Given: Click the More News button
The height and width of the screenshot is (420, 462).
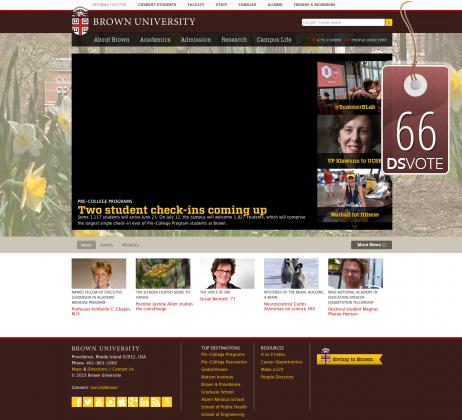Looking at the screenshot, I should point(371,245).
